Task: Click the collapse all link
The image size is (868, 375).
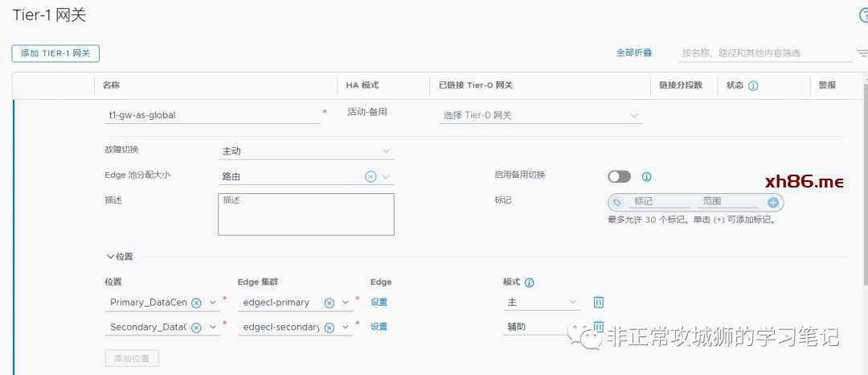Action: tap(634, 52)
